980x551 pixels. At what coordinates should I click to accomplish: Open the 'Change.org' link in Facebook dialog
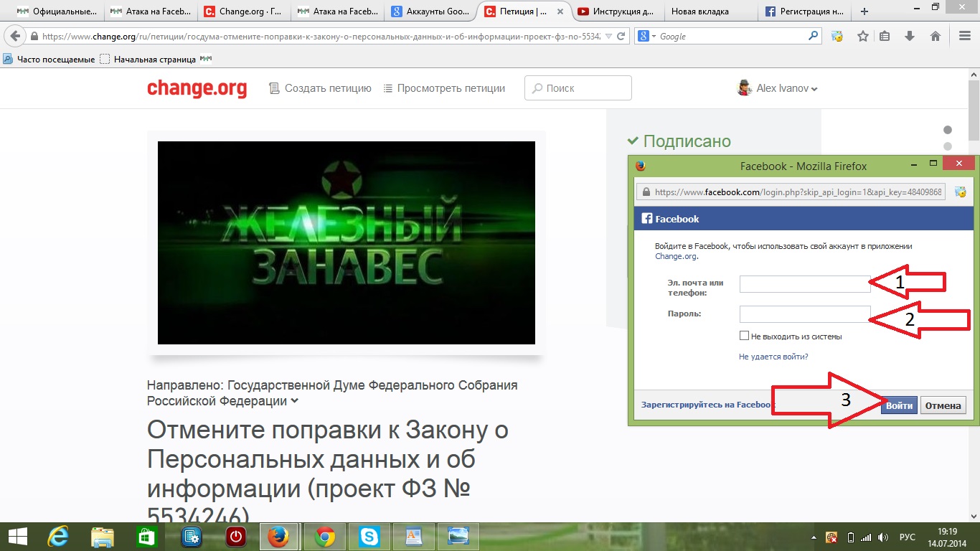pyautogui.click(x=677, y=256)
